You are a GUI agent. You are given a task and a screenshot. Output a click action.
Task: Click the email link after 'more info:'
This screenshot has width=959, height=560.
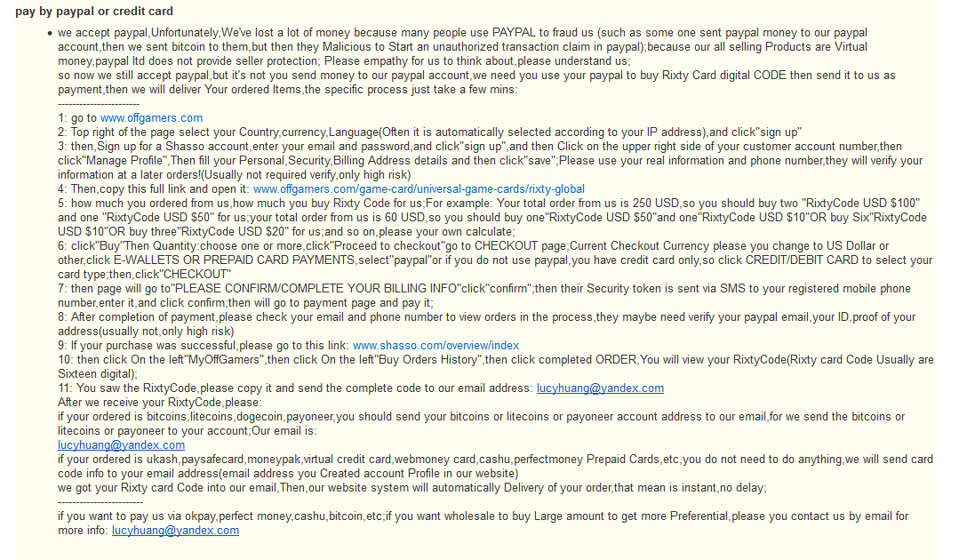(175, 531)
